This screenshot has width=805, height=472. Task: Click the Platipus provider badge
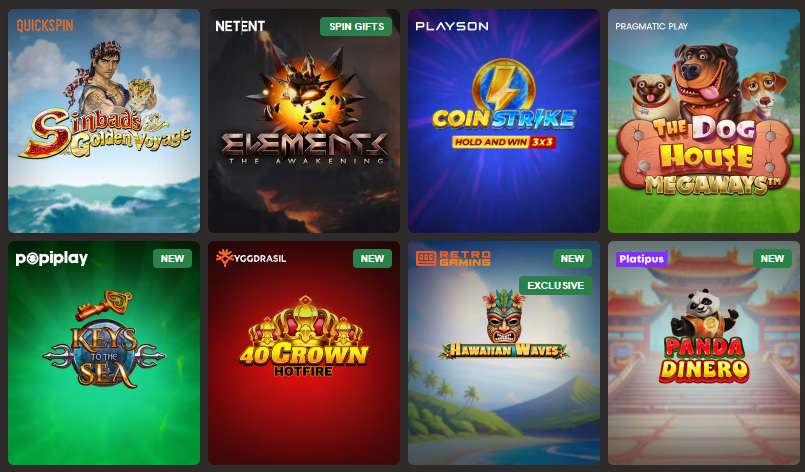[x=641, y=258]
